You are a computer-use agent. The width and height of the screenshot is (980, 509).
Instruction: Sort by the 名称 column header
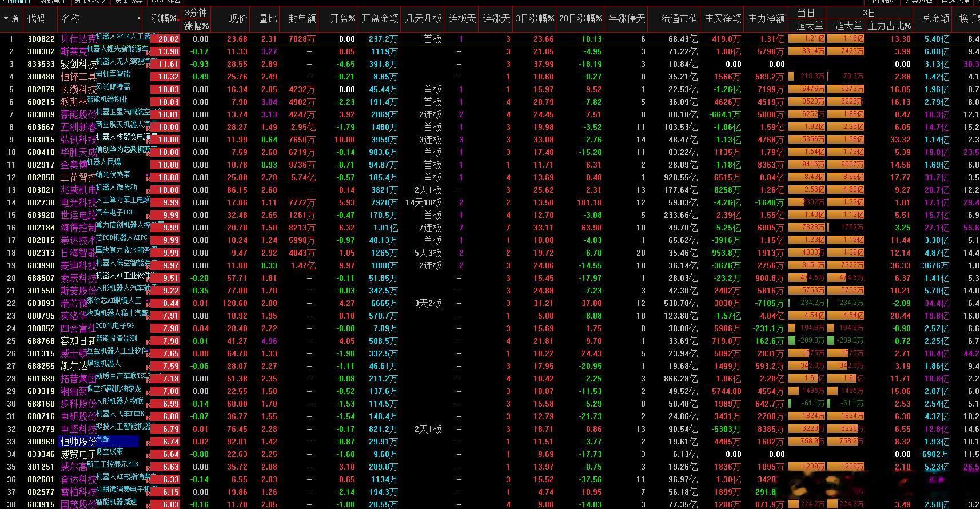point(70,18)
